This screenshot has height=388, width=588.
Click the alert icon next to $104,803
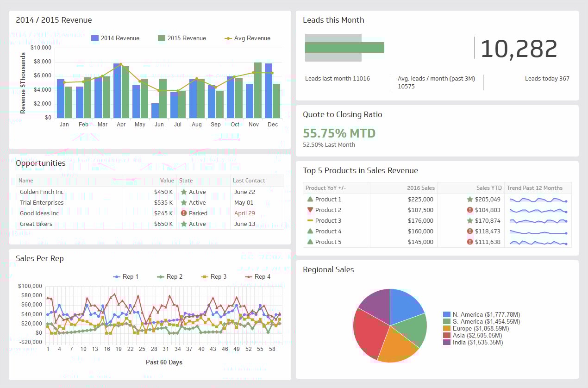pyautogui.click(x=471, y=210)
